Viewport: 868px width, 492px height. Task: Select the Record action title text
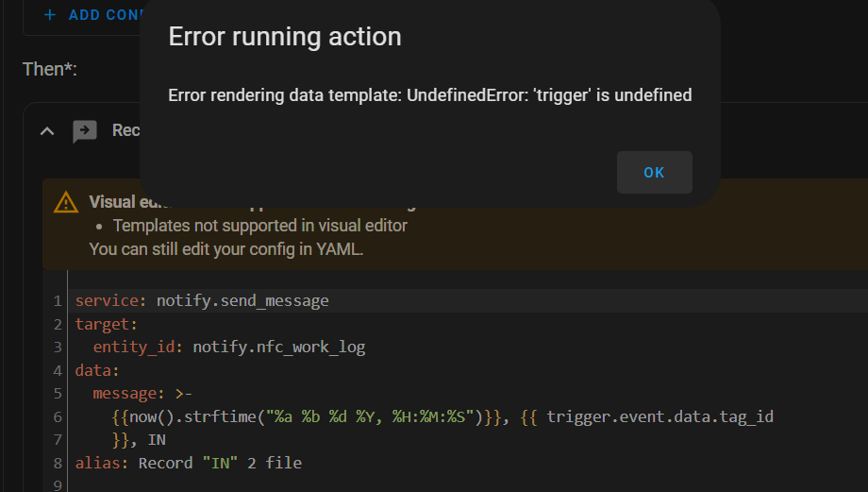125,130
